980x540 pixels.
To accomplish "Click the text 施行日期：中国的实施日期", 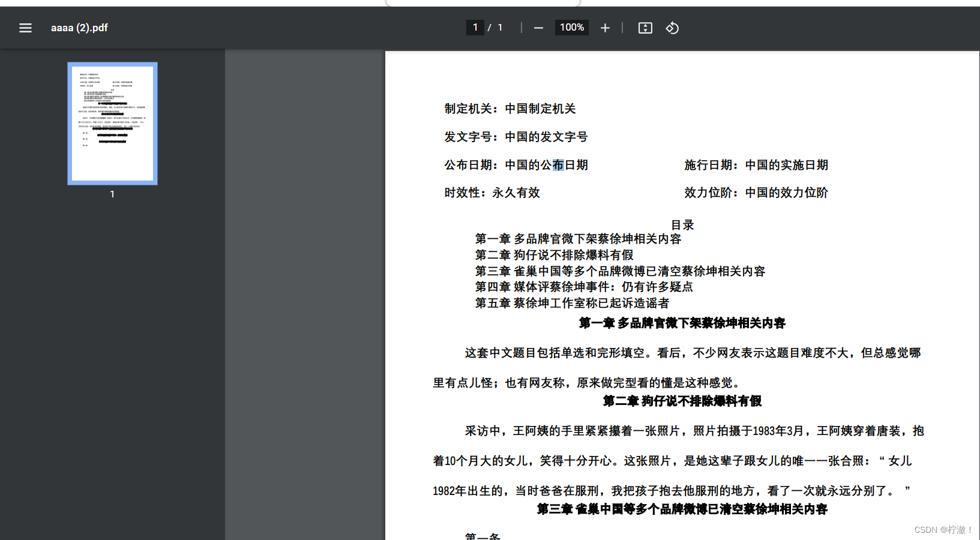I will tap(756, 165).
